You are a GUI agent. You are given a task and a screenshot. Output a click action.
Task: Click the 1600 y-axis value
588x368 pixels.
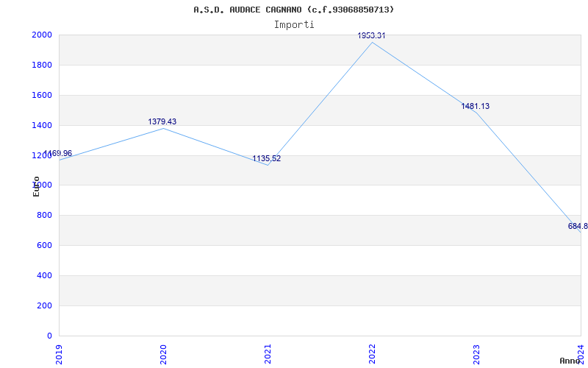pos(42,95)
